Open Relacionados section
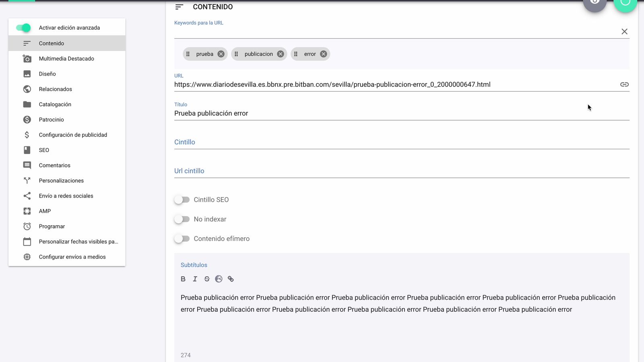 67,89
